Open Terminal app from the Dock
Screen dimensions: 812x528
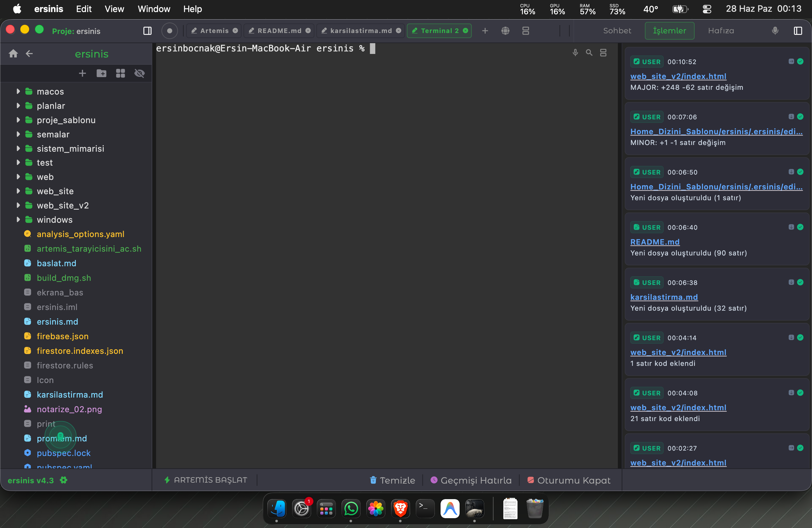click(425, 509)
